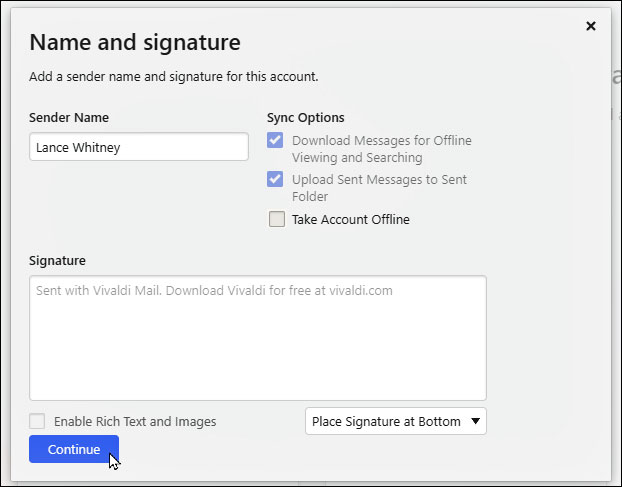Click the blue Continue button

[x=74, y=449]
